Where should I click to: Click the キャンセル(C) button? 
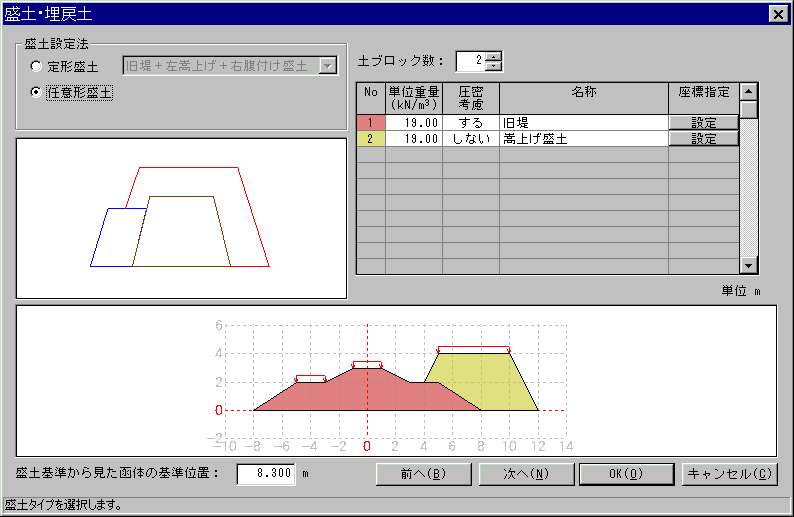click(x=729, y=474)
